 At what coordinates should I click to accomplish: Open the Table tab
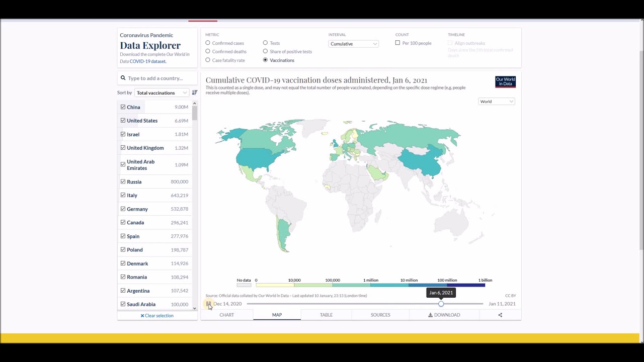[326, 315]
